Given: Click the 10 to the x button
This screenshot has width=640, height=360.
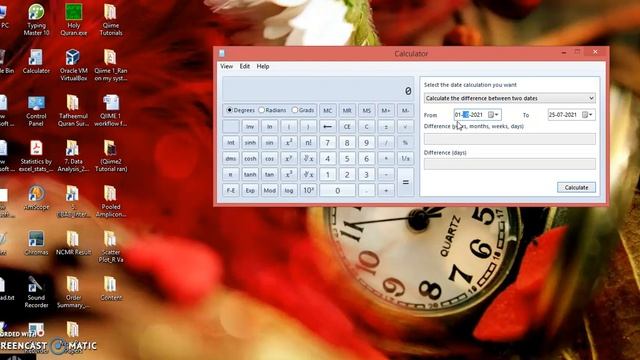Looking at the screenshot, I should (x=308, y=191).
